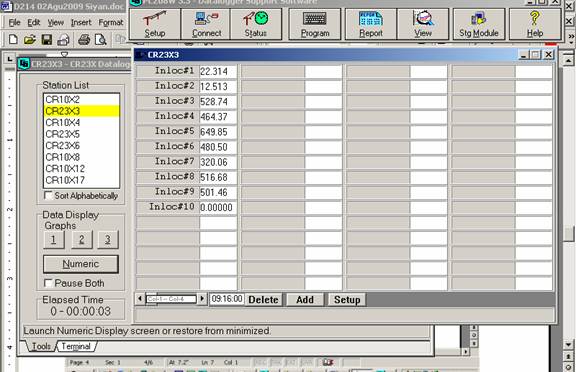Click Word's vertical scrollbar down arrow
576x372 pixels.
point(568,345)
